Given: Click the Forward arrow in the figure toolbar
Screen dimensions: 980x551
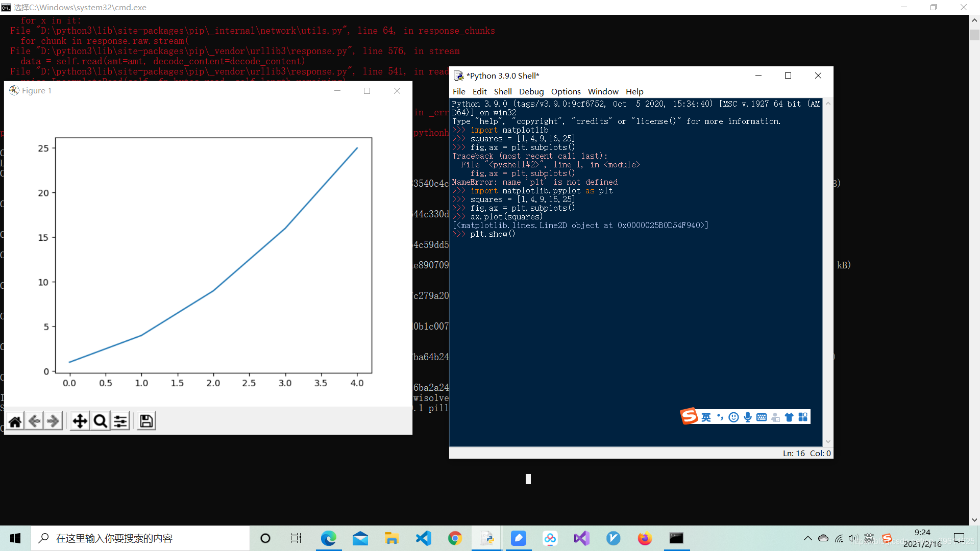Looking at the screenshot, I should (53, 421).
